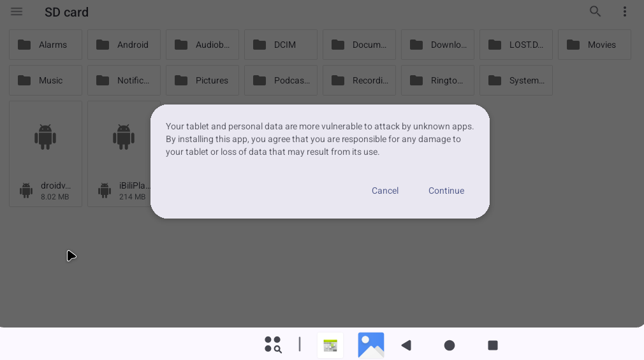Open the Movies folder
Viewport: 644px width, 360px height.
[x=595, y=45]
